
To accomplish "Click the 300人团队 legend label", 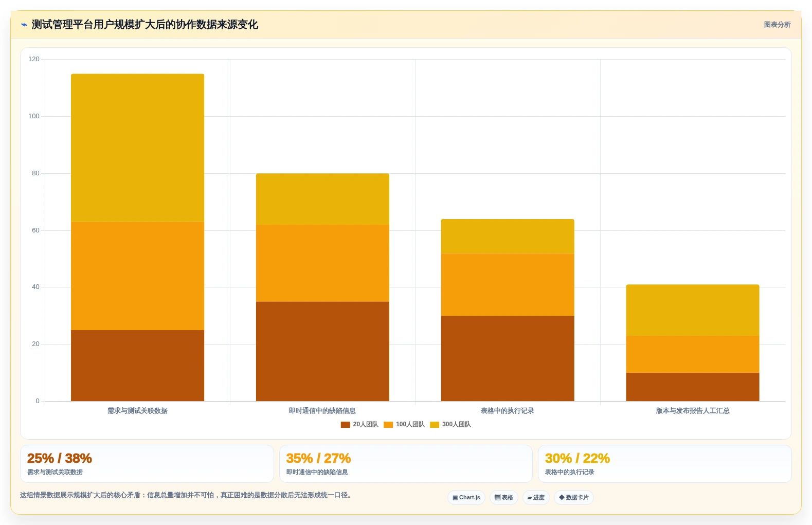I will [457, 425].
